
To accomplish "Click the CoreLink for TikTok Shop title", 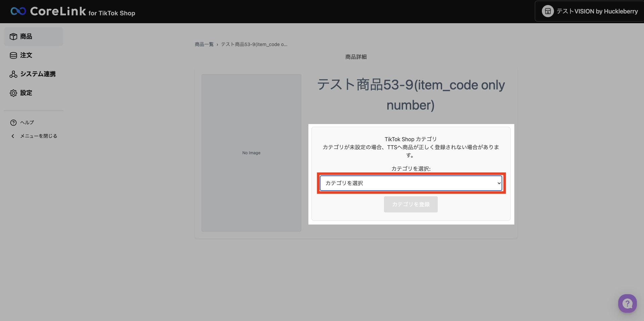I will [x=83, y=11].
